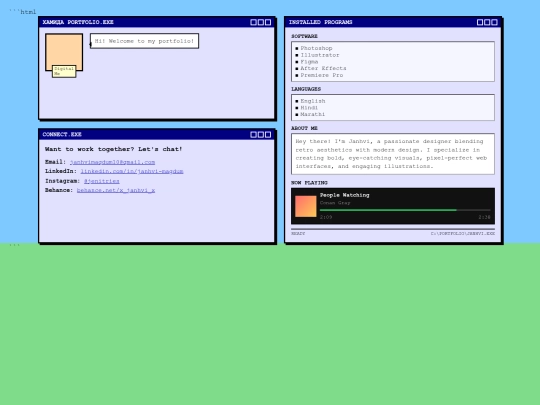Click the CONNECT.EXE title bar text
This screenshot has width=540, height=405.
click(x=62, y=134)
